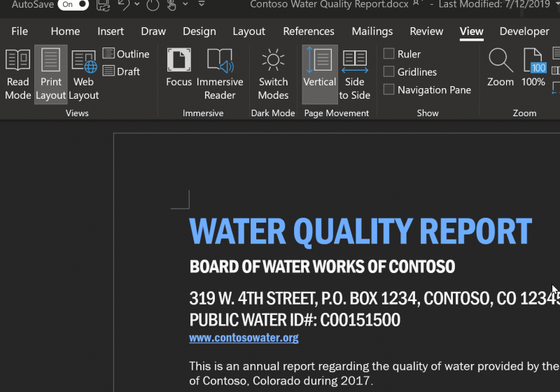Launch Immersive Reader
The height and width of the screenshot is (392, 560).
pos(220,75)
